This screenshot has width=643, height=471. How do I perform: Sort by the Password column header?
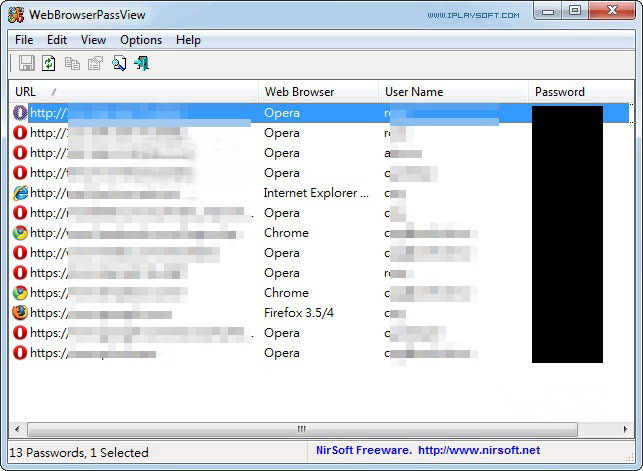click(x=581, y=92)
